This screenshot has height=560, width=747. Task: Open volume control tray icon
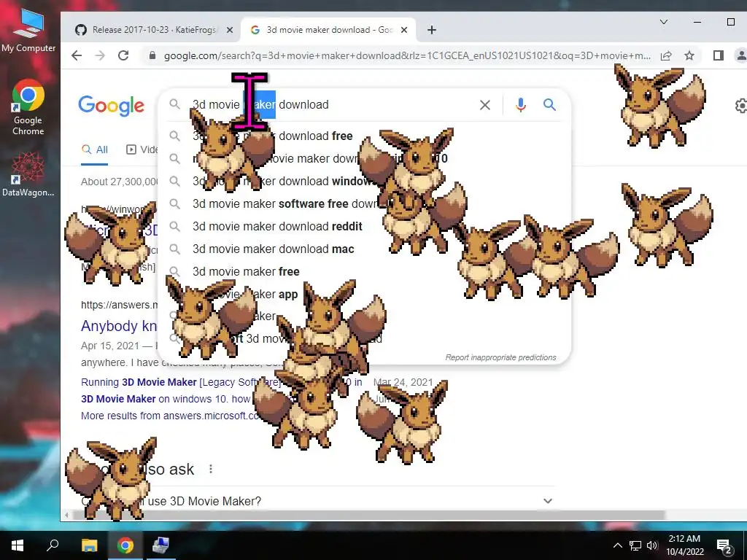click(652, 545)
